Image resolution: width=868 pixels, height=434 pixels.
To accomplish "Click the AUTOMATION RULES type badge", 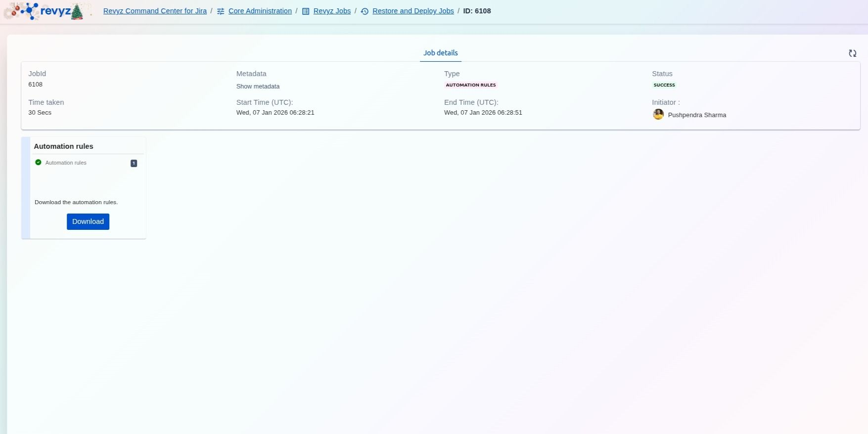I will [470, 85].
